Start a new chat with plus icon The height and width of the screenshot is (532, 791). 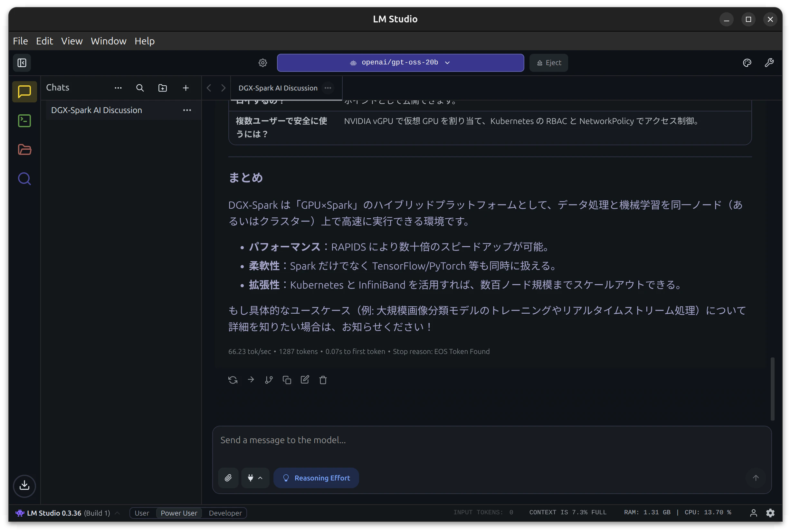[x=186, y=88]
